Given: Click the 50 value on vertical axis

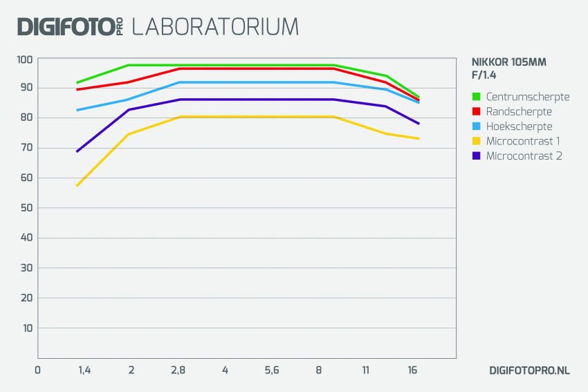Looking at the screenshot, I should click(26, 208).
